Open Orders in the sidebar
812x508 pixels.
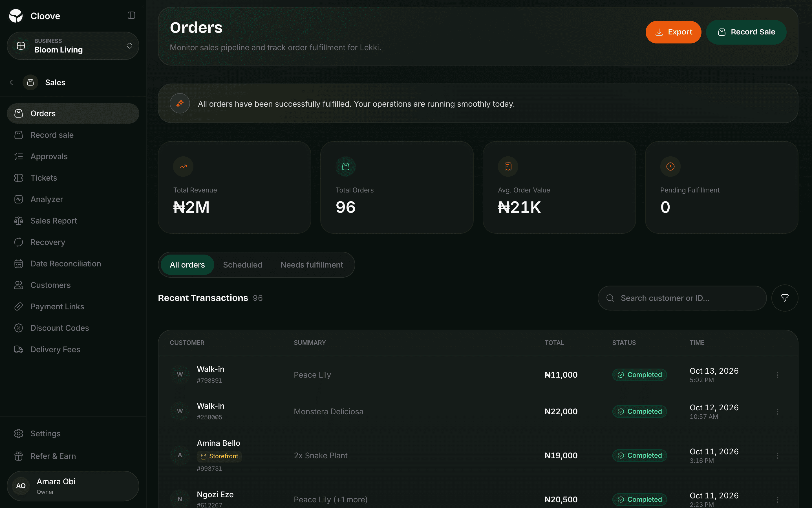point(73,113)
